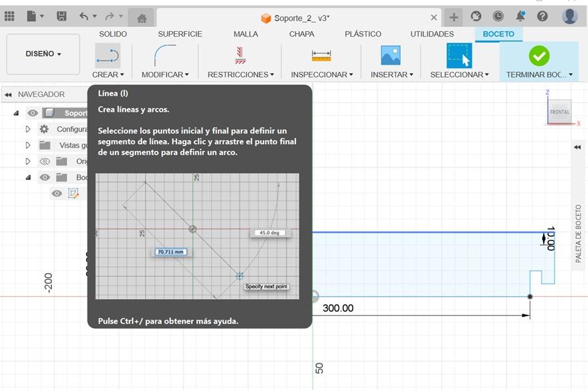Viewport: 588px width, 390px height.
Task: Open the SELECCIONAR dropdown menu
Action: point(459,74)
